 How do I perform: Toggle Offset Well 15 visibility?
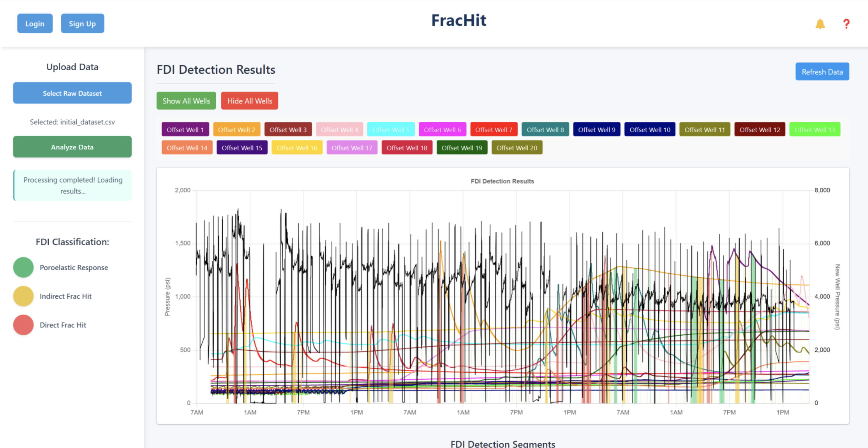(x=242, y=148)
